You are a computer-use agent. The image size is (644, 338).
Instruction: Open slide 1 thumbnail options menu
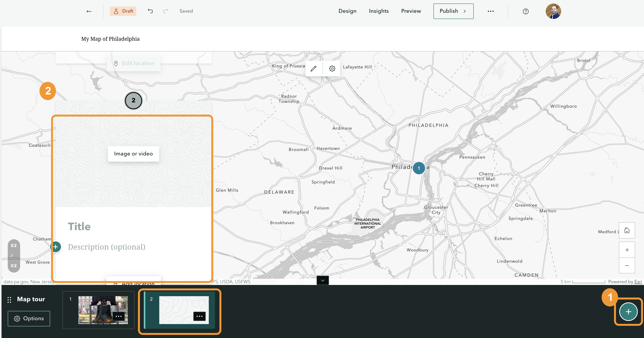118,316
